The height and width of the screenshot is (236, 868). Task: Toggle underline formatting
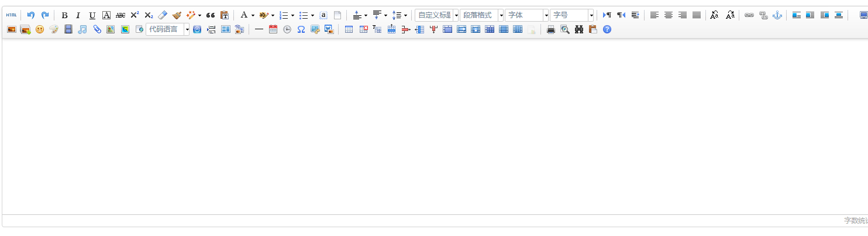click(92, 15)
